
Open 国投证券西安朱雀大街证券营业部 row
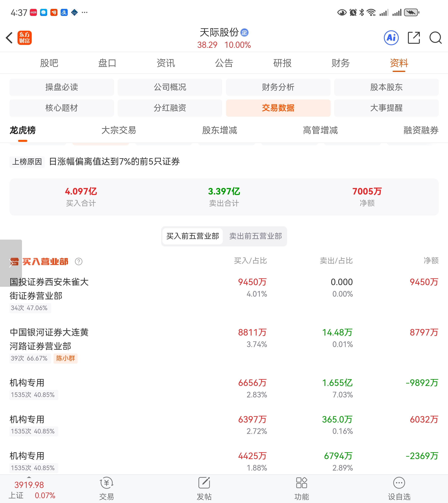tap(49, 289)
